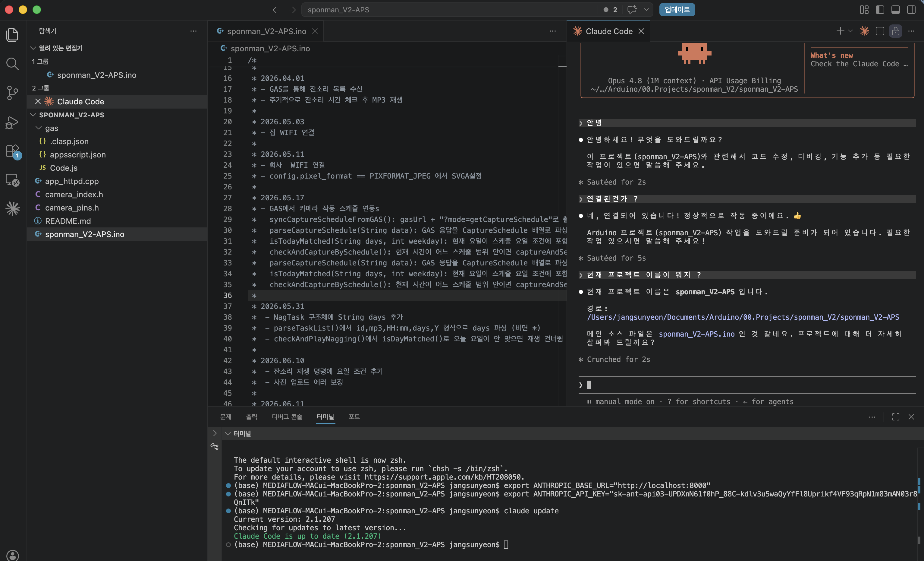The image size is (924, 561).
Task: Select the sponman_V2-APS.ino editor tab
Action: click(x=266, y=31)
